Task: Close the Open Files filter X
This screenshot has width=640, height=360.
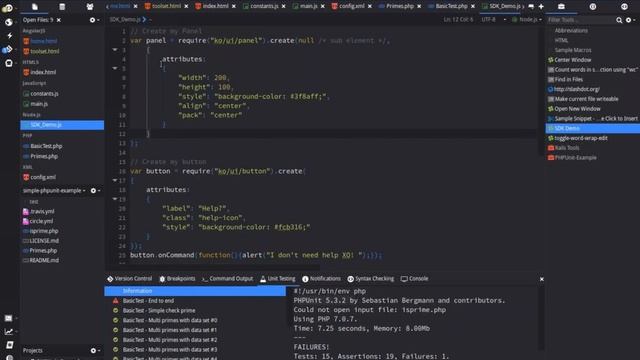Action: click(x=58, y=20)
